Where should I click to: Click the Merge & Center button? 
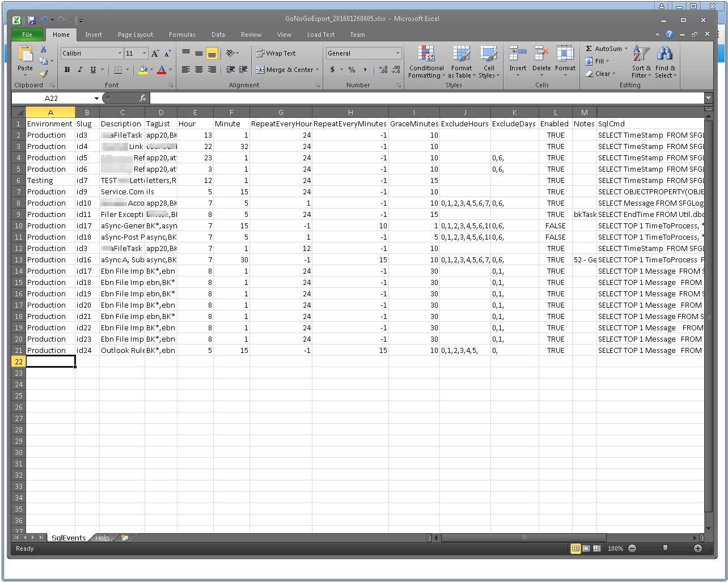point(287,70)
